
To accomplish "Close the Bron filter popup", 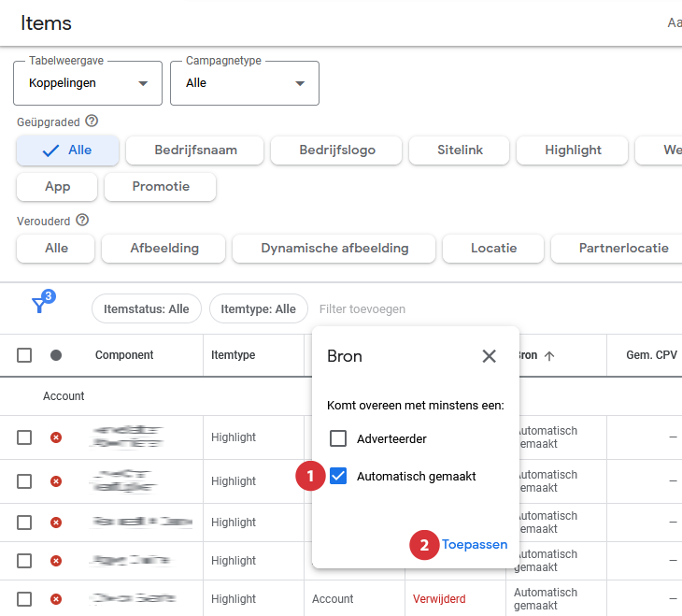I will tap(489, 356).
